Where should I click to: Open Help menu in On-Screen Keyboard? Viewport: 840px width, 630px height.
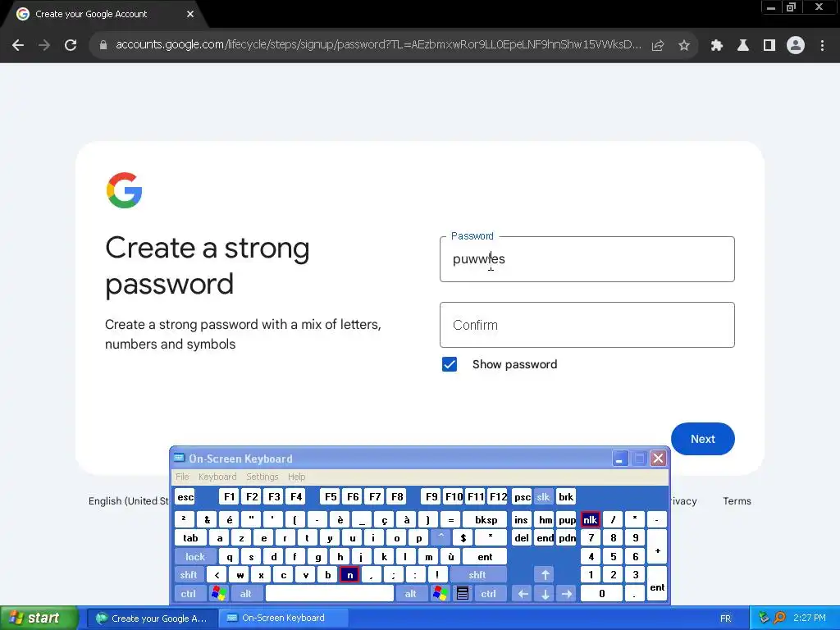tap(296, 477)
